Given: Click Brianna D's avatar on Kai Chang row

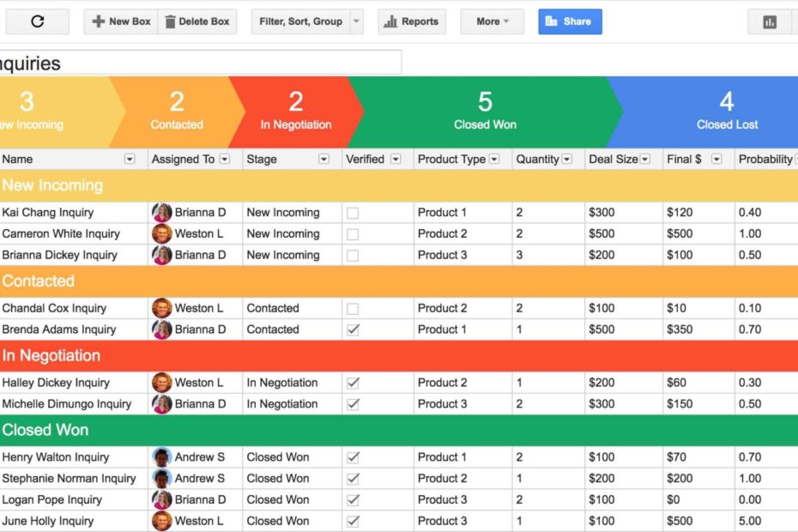Looking at the screenshot, I should (163, 212).
